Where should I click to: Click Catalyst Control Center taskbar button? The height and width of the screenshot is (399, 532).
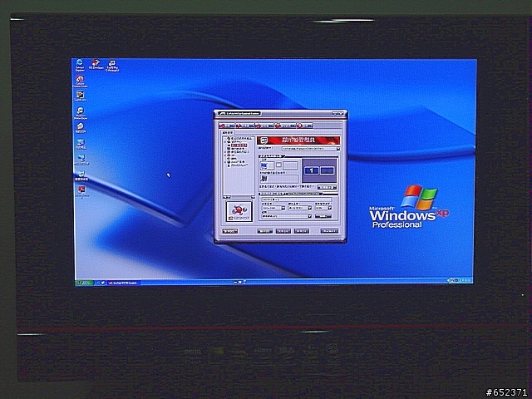[x=123, y=283]
